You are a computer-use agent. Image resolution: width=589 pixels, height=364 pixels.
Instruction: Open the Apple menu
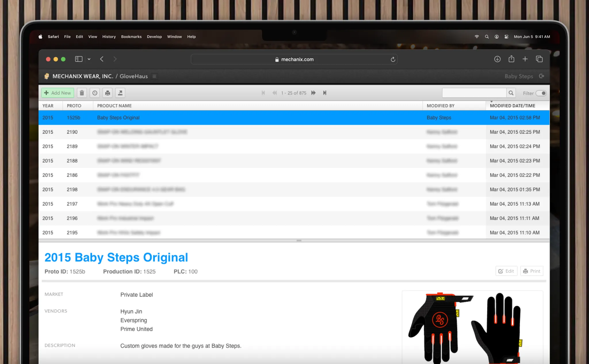click(x=41, y=37)
